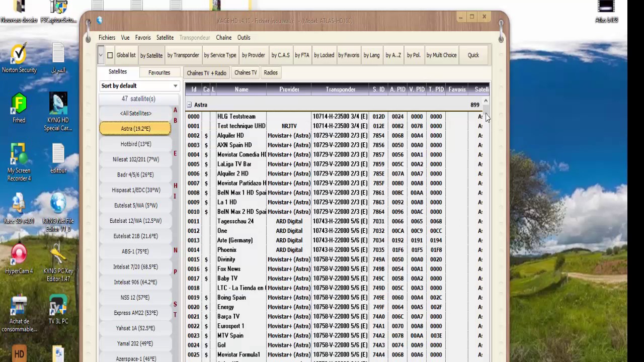This screenshot has width=644, height=362.
Task: Click by Multi Choice button
Action: [441, 55]
